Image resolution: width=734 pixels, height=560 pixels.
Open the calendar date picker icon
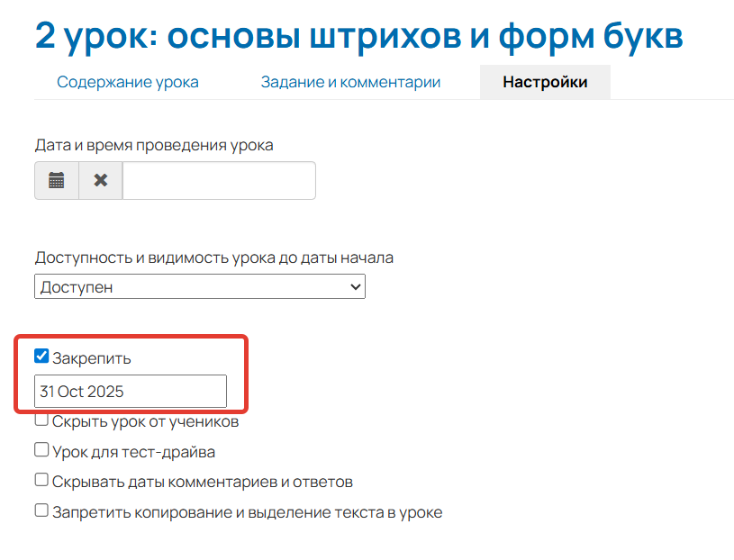point(56,180)
